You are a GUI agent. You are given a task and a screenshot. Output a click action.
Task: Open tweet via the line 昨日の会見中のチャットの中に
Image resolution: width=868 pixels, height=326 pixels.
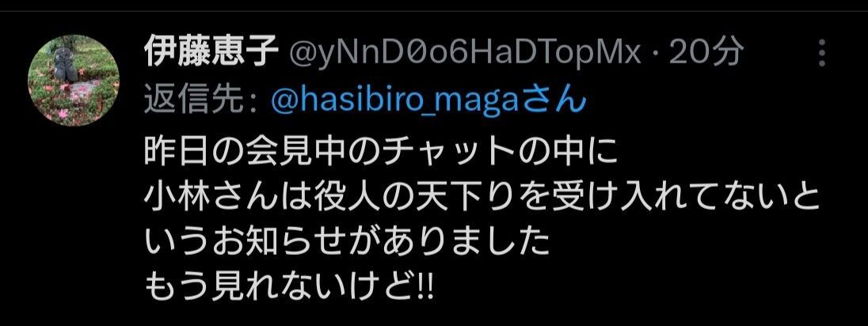click(x=381, y=152)
